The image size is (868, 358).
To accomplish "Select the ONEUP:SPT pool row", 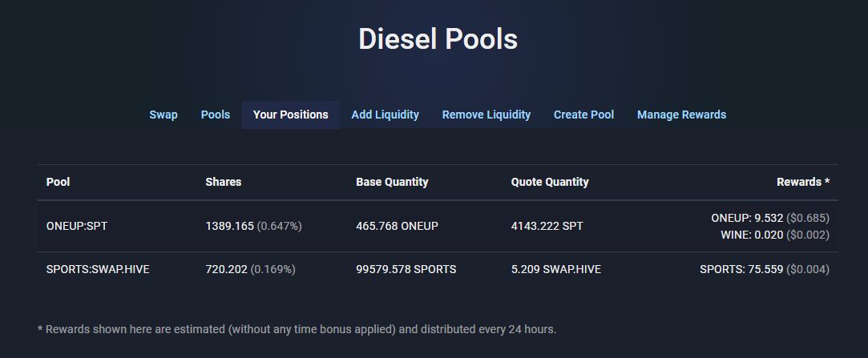I will click(x=438, y=227).
